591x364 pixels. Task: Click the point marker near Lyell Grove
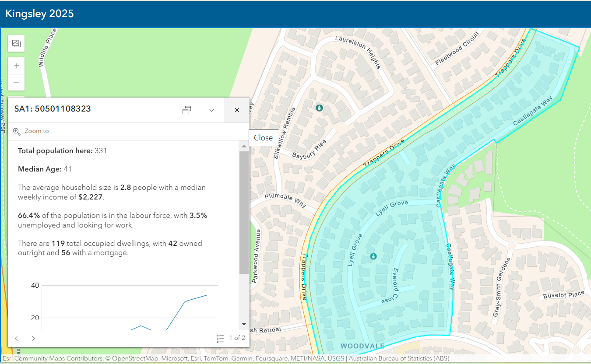click(x=373, y=256)
